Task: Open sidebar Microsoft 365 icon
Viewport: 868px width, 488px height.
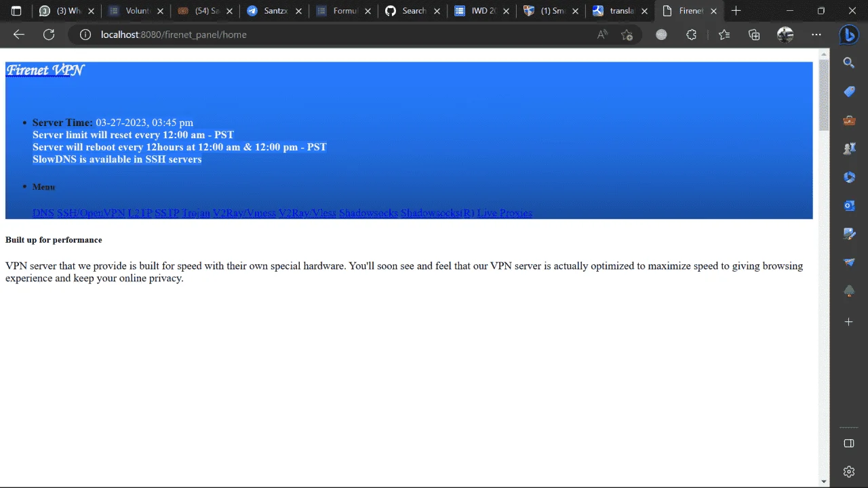Action: click(848, 177)
